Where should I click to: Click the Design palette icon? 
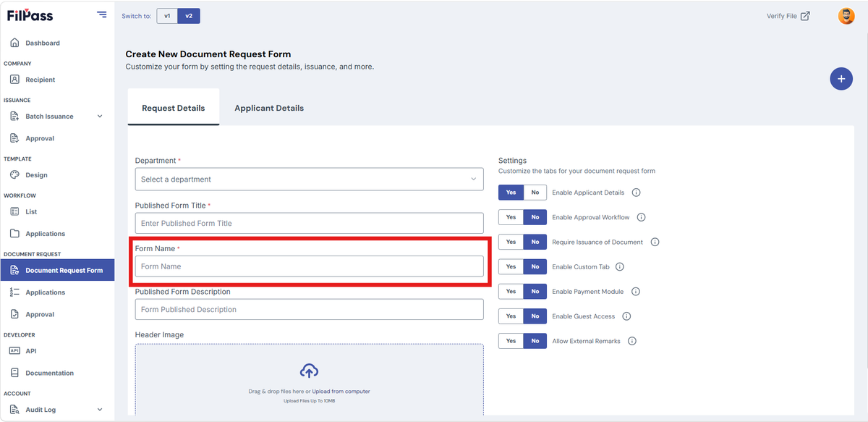coord(14,174)
